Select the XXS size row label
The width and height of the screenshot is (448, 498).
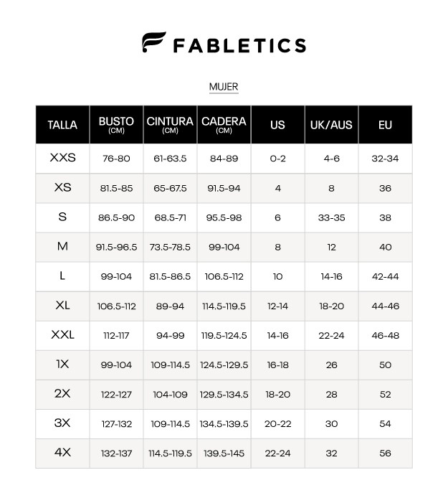[x=62, y=158]
